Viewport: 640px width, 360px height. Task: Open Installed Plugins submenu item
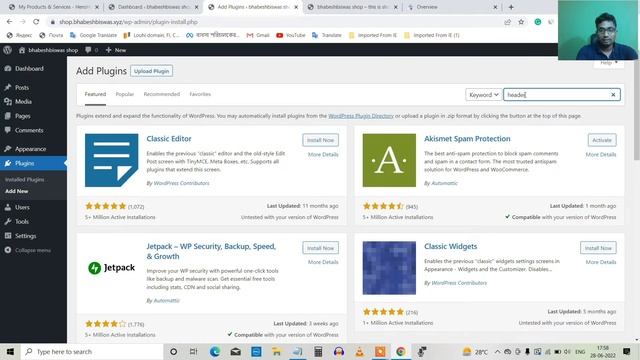[x=24, y=180]
